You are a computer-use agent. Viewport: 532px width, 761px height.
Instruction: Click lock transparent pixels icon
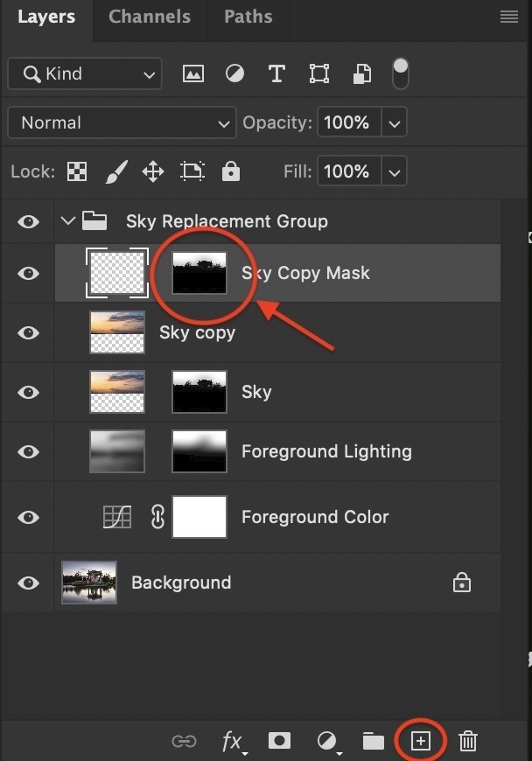77,172
